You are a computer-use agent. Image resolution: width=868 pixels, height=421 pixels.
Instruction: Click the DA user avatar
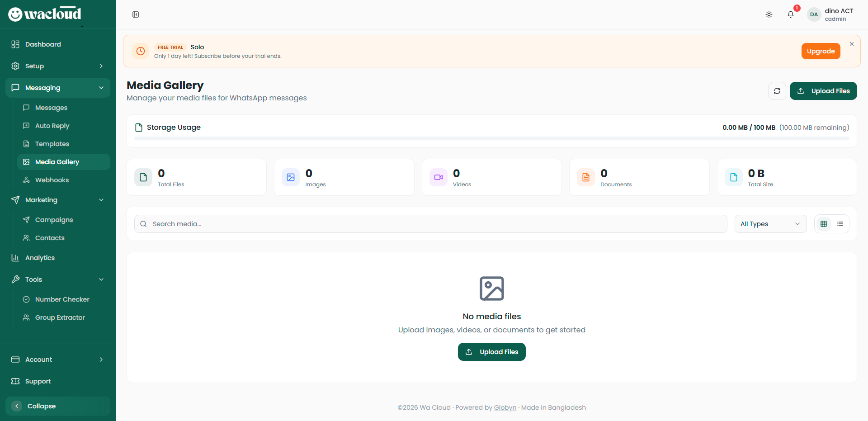click(x=814, y=14)
